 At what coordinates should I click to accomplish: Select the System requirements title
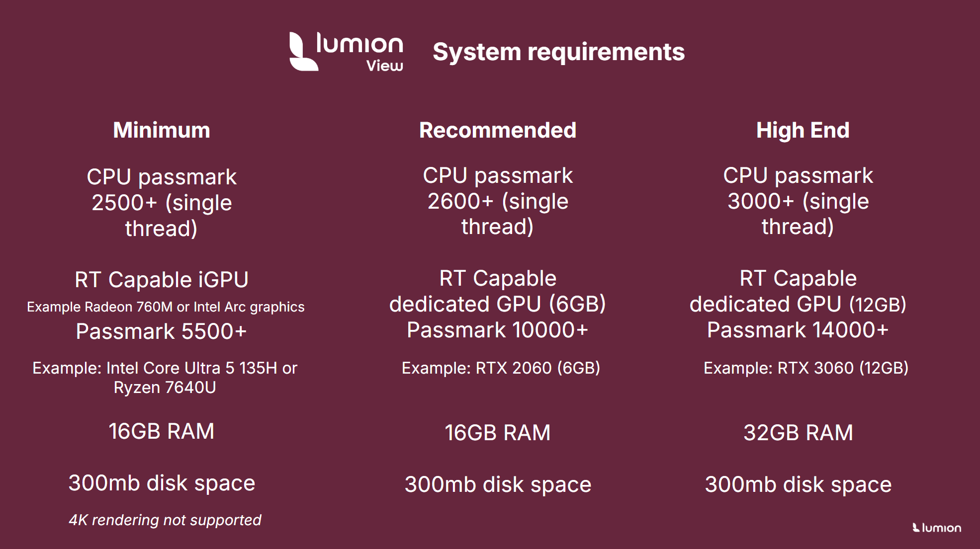tap(558, 52)
